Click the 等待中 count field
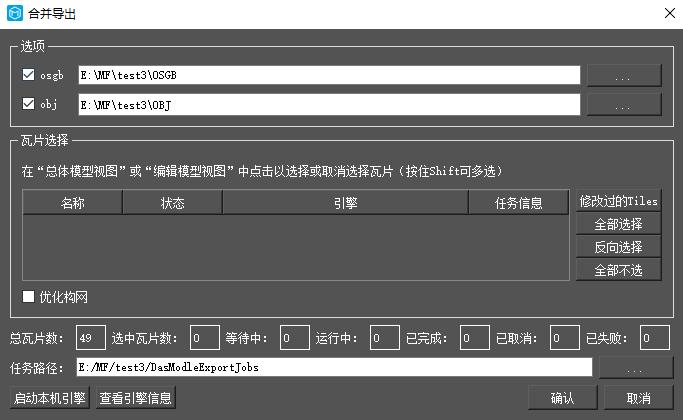Screen dimensions: 683x420 (295, 338)
